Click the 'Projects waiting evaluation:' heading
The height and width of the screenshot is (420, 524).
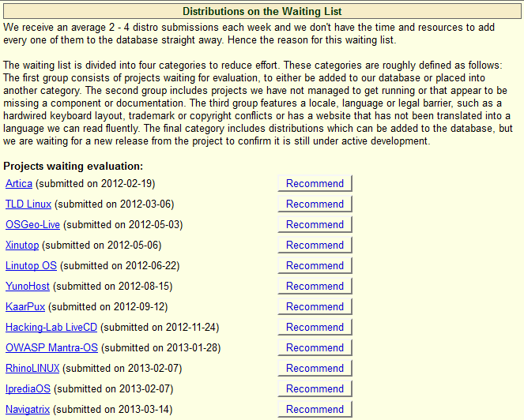(x=74, y=166)
